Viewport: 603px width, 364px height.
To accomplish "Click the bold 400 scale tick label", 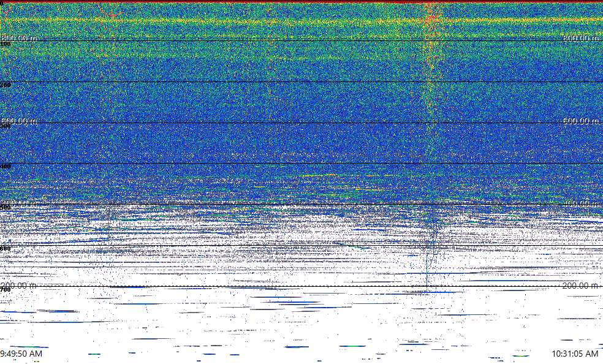I will tap(6, 167).
